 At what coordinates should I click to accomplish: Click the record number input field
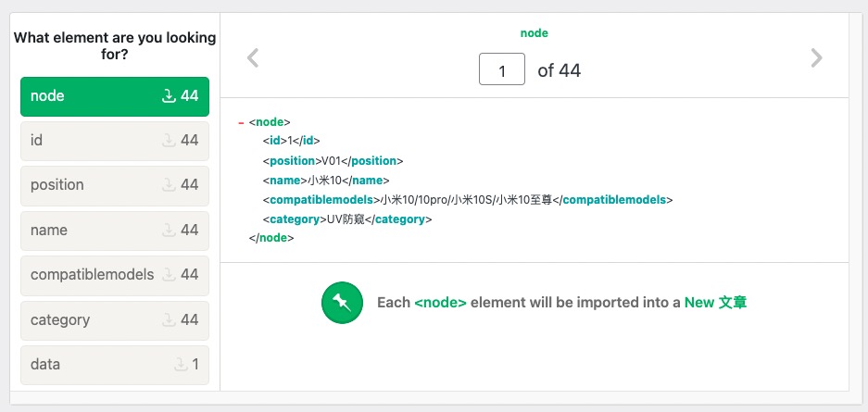tap(502, 69)
